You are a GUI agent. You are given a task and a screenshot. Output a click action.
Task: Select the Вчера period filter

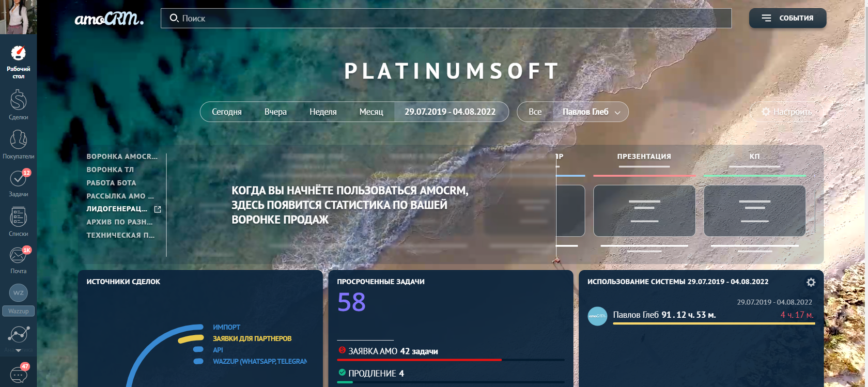click(275, 112)
